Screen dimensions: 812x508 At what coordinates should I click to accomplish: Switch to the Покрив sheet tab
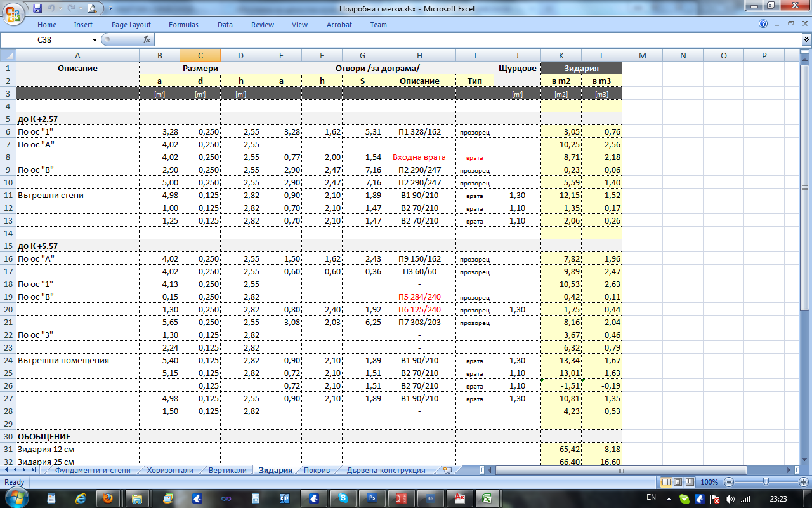(316, 471)
